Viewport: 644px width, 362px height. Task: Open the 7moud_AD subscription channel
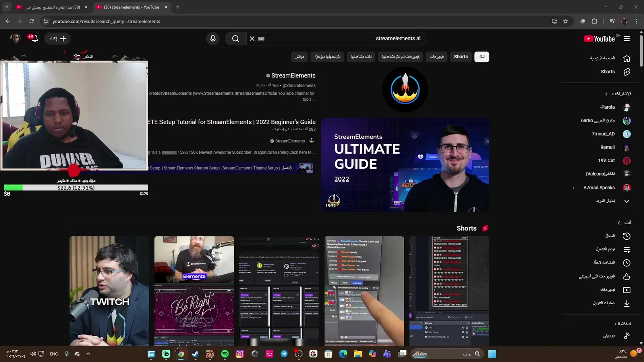coord(604,134)
